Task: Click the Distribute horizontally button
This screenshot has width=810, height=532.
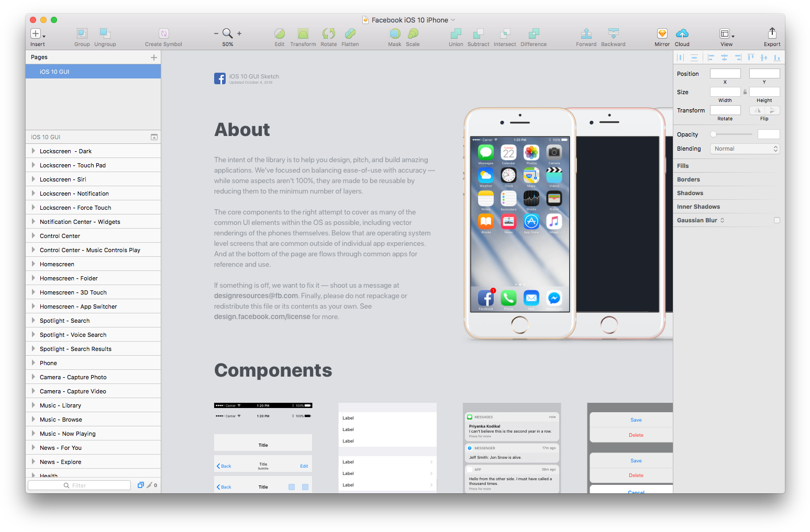Action: 681,58
